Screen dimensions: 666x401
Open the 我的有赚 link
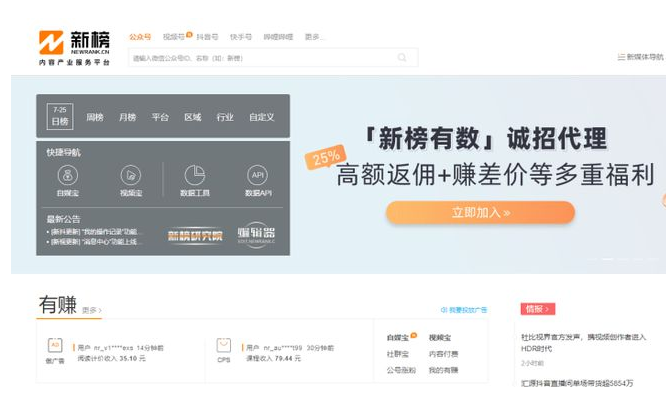pos(443,370)
